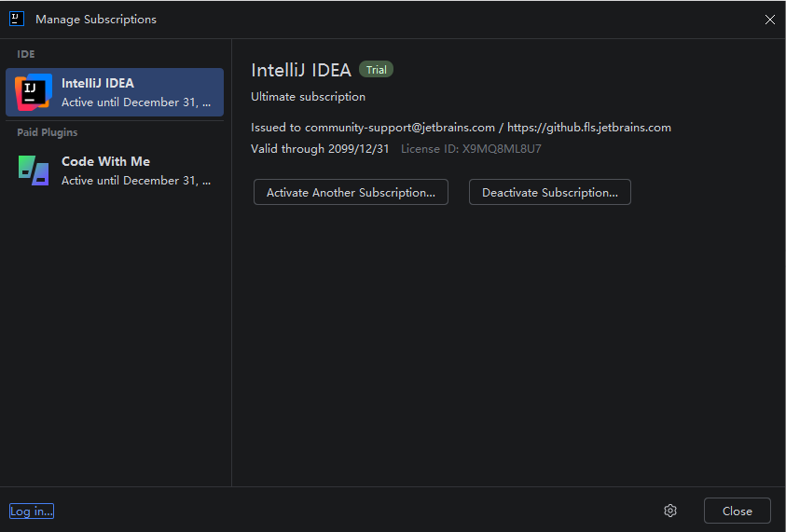Image resolution: width=786 pixels, height=532 pixels.
Task: Click the Manage Subscriptions window title
Action: (x=96, y=20)
